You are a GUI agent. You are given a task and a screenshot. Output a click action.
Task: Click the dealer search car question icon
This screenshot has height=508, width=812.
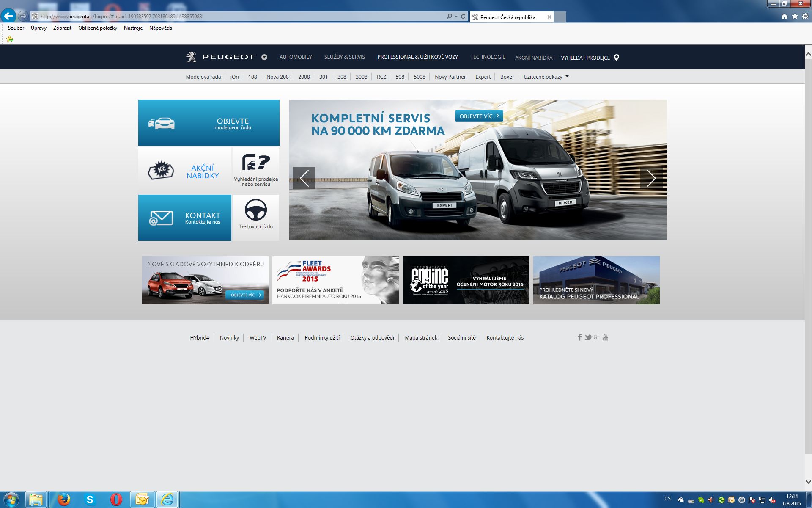click(256, 162)
